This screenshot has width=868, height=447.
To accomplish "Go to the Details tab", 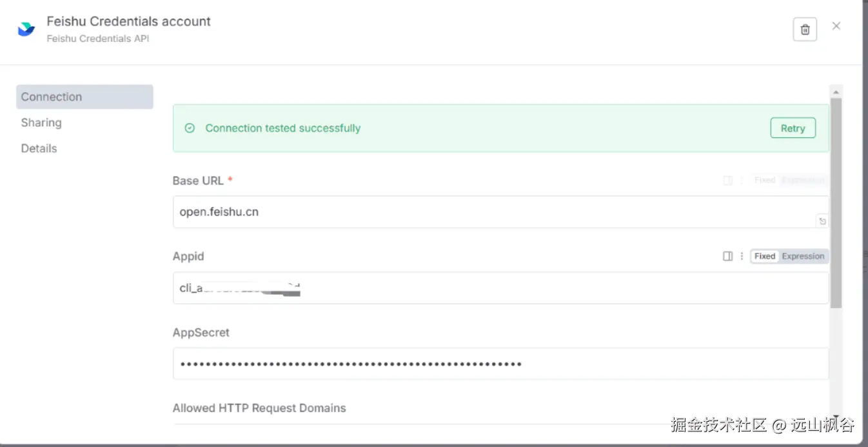I will pos(39,148).
